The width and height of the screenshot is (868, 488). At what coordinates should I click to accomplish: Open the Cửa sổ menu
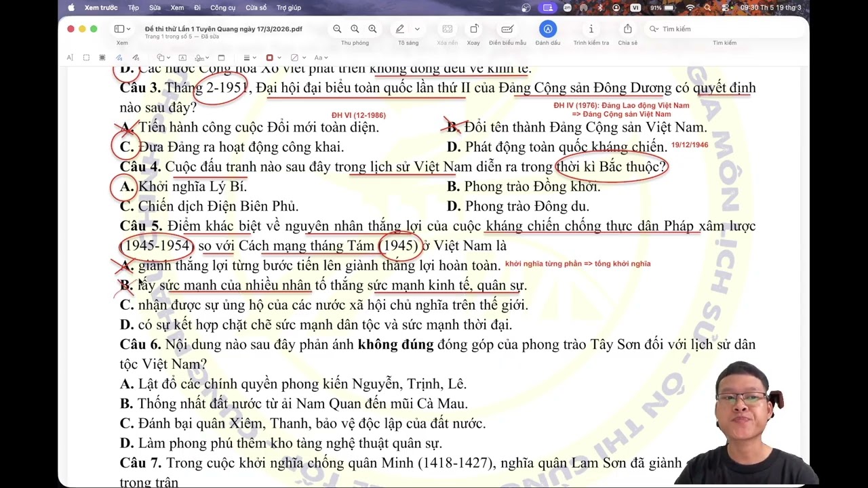(x=256, y=7)
